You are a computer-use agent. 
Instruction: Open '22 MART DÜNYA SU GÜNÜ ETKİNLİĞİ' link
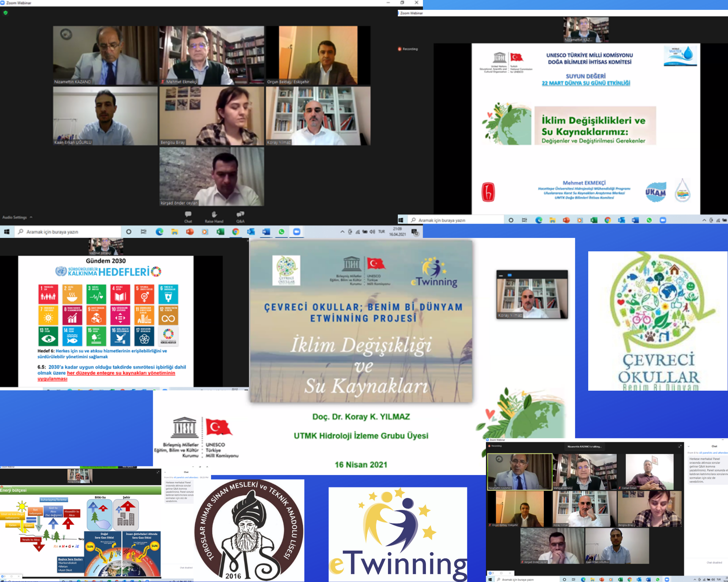point(586,83)
